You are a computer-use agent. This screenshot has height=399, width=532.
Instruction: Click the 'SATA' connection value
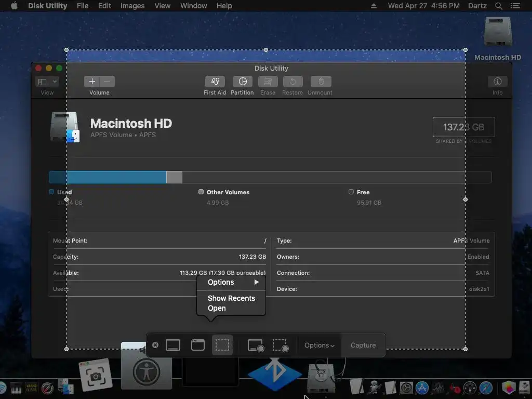pyautogui.click(x=482, y=273)
